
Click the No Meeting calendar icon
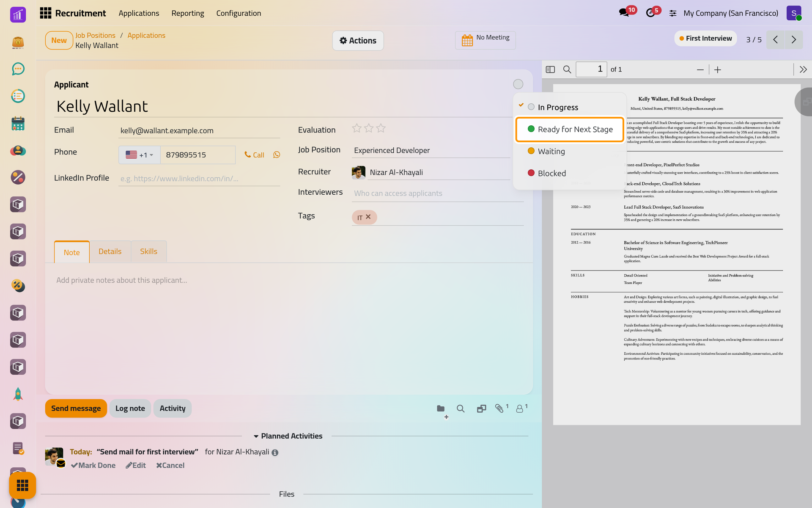[x=467, y=41]
